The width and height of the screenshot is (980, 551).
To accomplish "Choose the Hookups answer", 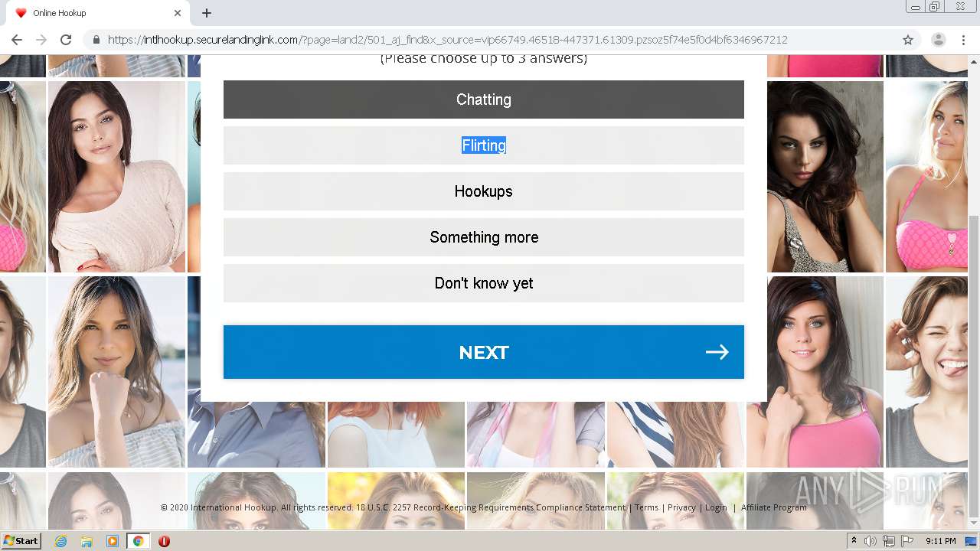I will tap(484, 191).
